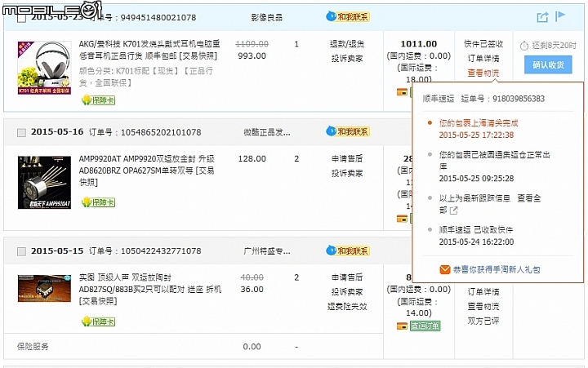
Task: Click orange 查看物流 link in AKG order
Action: [483, 73]
